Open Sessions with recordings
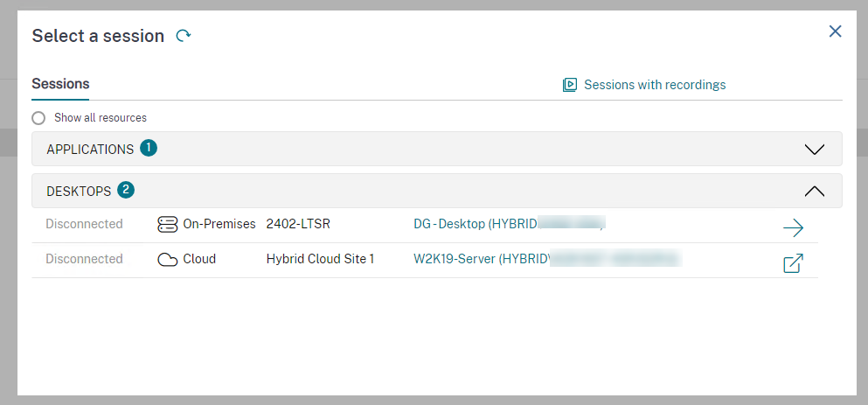Screen dimensions: 868x405 (654, 85)
